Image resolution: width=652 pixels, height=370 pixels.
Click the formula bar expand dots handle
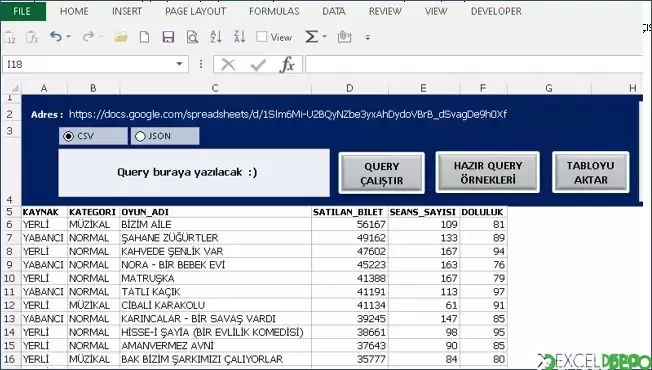(201, 64)
